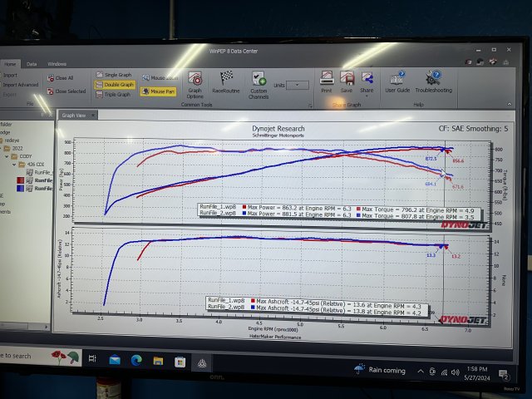Click the Dynojet Research graph title
This screenshot has width=532, height=399.
pyautogui.click(x=278, y=129)
